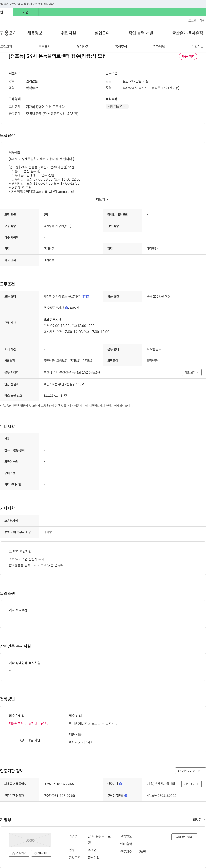Click the 로그인 link

point(192,21)
